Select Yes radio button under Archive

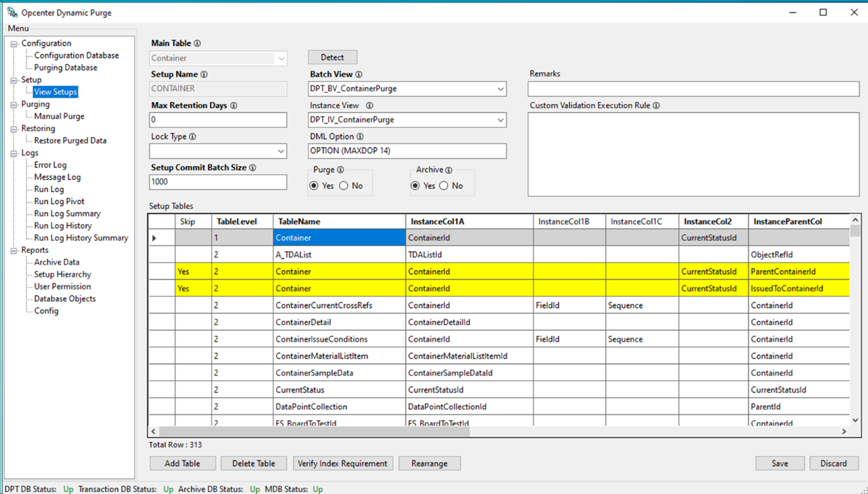tap(416, 186)
